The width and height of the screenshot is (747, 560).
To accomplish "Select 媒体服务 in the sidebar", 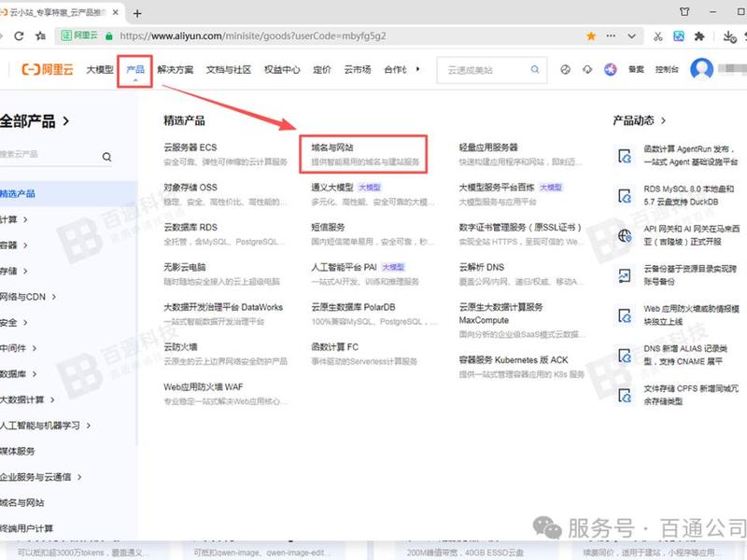I will pyautogui.click(x=18, y=451).
